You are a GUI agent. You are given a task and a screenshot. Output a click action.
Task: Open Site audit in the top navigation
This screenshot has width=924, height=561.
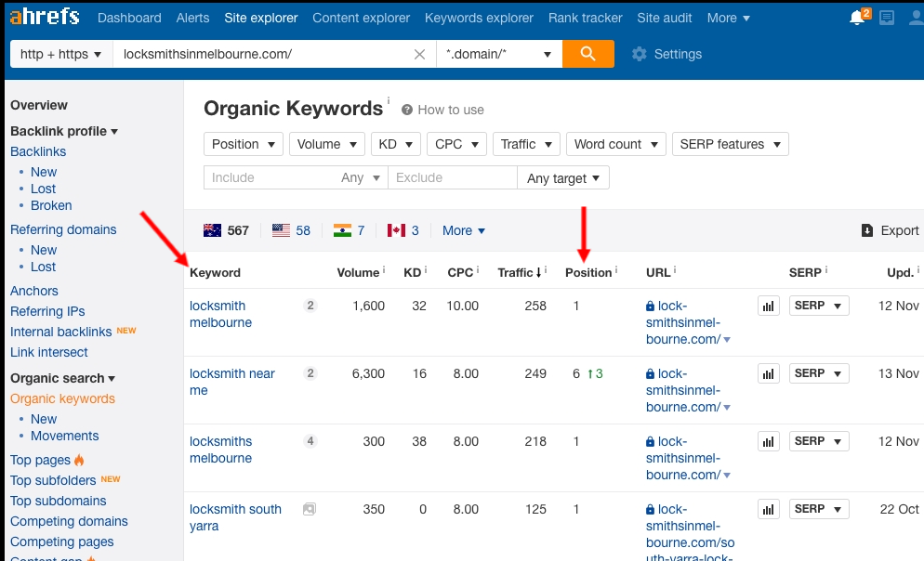(665, 19)
